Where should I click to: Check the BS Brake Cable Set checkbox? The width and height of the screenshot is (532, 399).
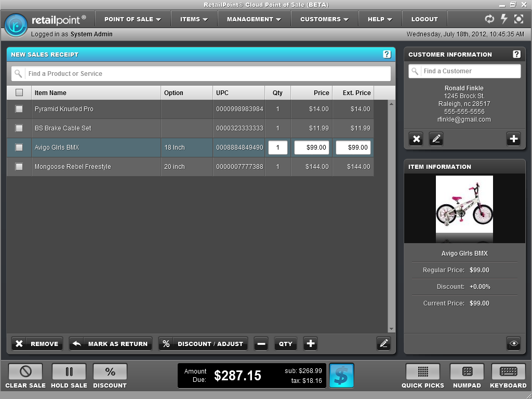19,128
